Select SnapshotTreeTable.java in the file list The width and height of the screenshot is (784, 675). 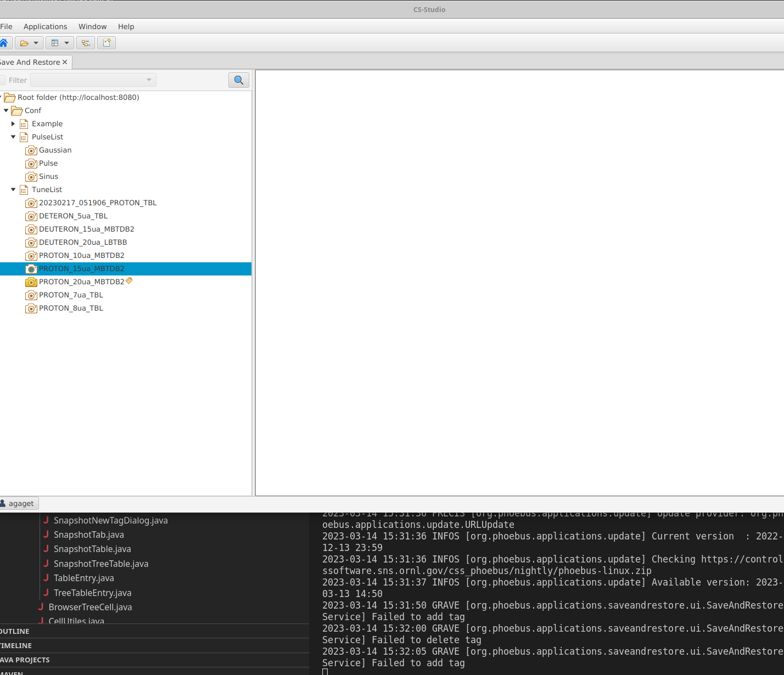tap(101, 564)
